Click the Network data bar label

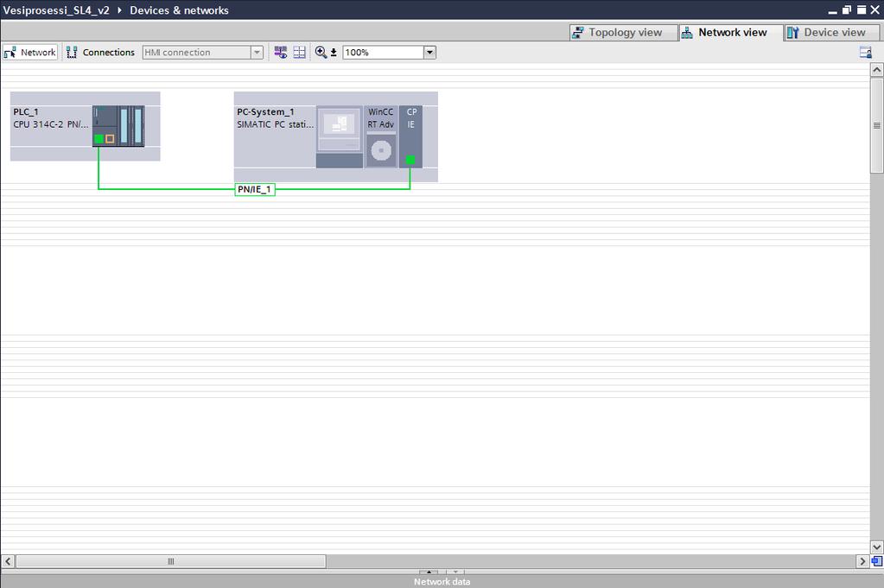(442, 582)
